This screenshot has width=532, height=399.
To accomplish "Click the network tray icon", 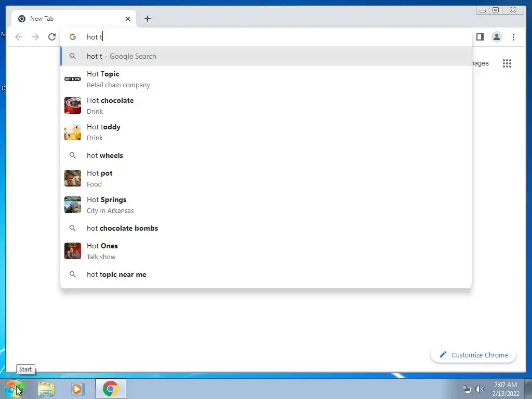I will pos(467,389).
